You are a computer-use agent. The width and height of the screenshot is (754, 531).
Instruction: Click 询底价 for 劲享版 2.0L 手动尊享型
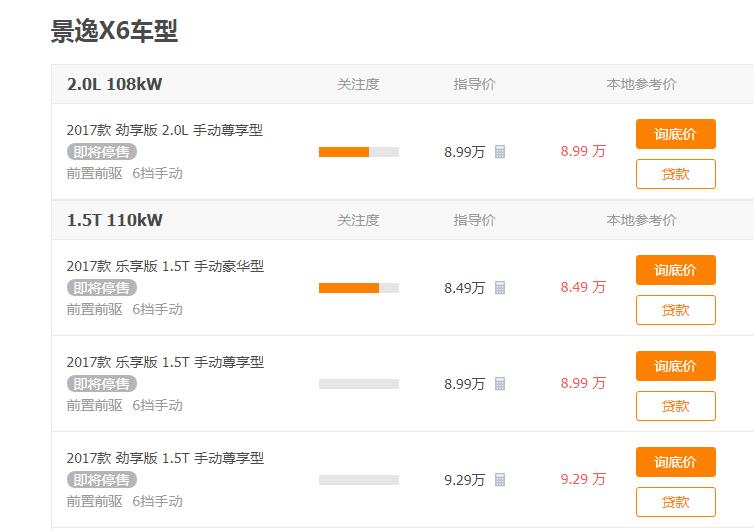coord(676,134)
